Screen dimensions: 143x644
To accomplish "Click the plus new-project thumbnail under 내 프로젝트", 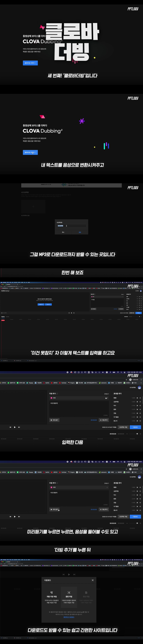I will [x=33, y=207].
